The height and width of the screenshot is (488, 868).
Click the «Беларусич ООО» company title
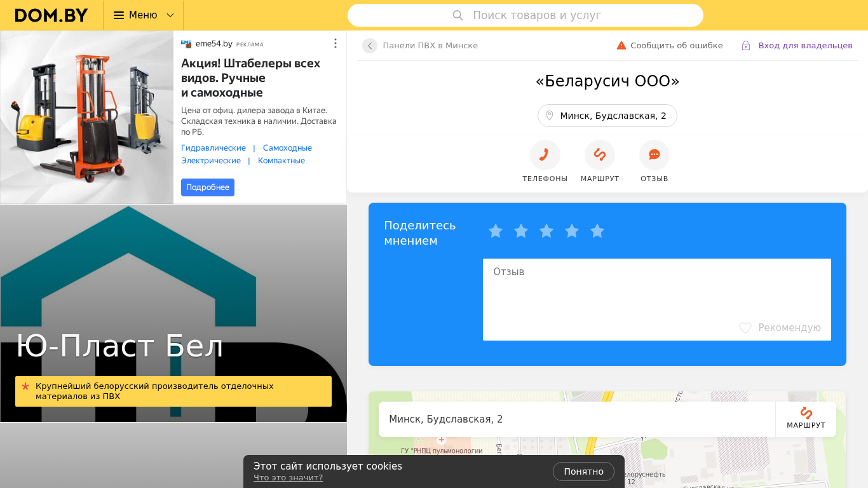(x=607, y=81)
